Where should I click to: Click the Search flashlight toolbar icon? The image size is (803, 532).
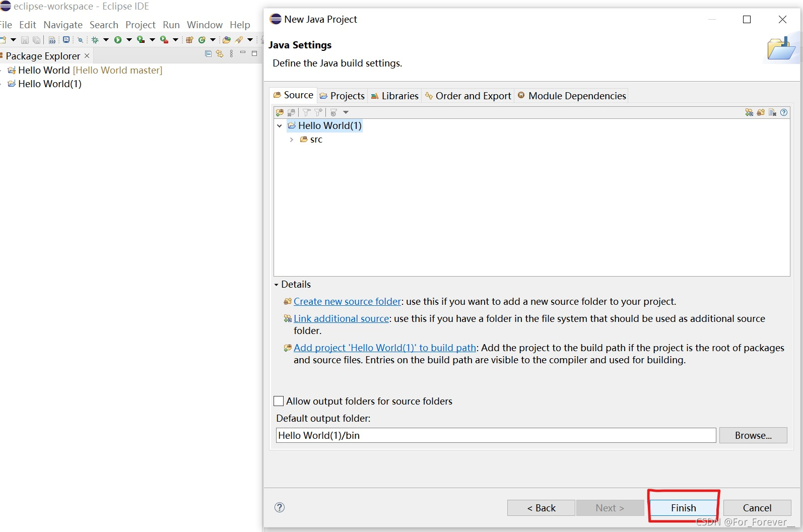pyautogui.click(x=239, y=40)
